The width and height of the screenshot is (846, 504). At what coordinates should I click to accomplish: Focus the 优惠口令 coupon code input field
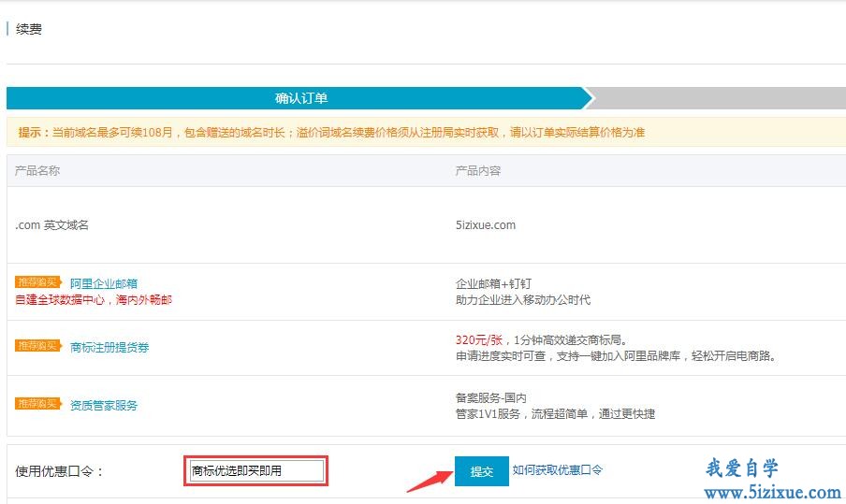tap(256, 470)
